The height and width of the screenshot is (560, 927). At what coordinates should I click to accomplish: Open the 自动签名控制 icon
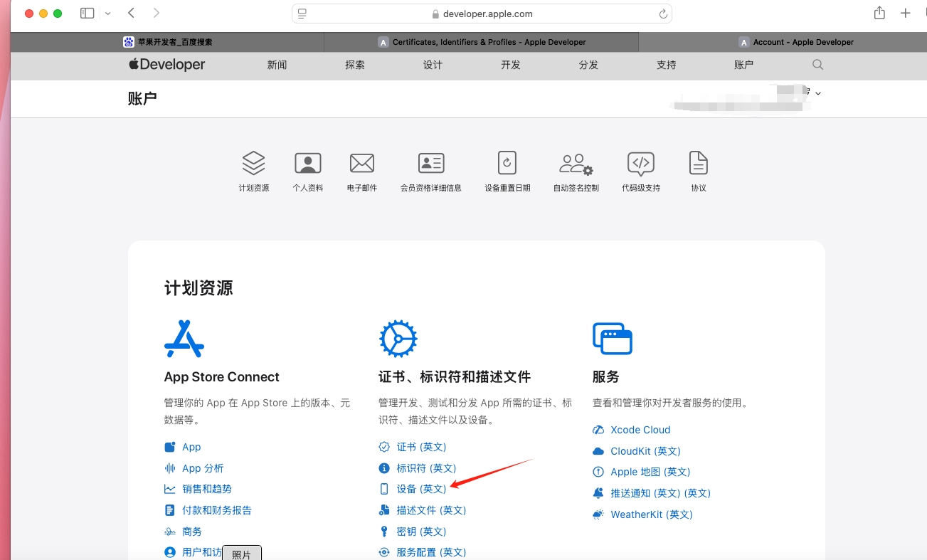[576, 164]
